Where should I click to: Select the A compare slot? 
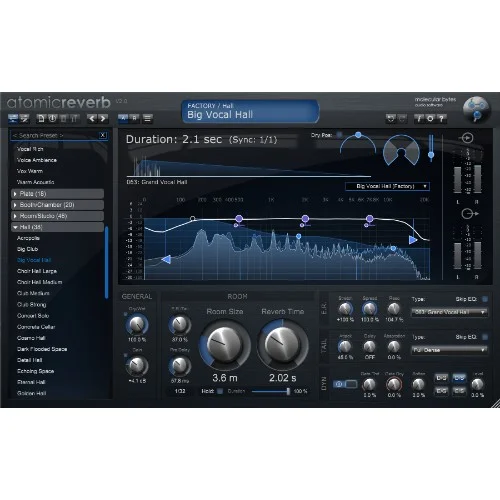(123, 118)
